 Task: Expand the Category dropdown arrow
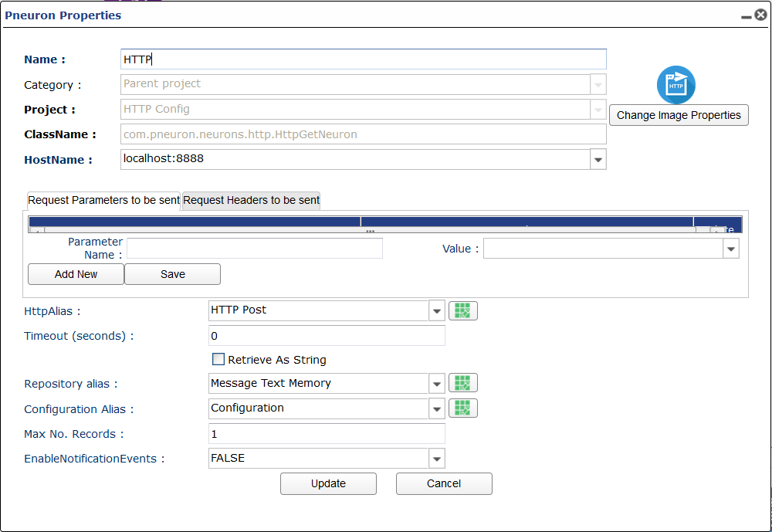coord(598,85)
